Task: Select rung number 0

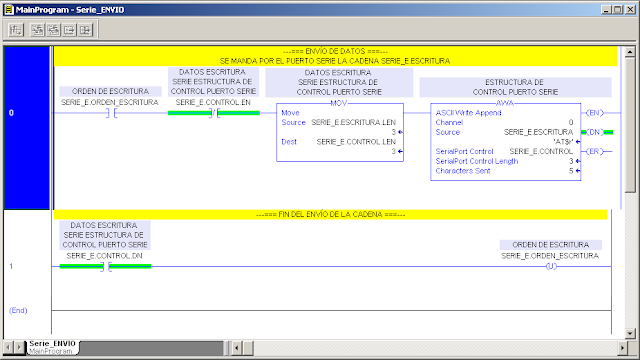Action: click(11, 113)
